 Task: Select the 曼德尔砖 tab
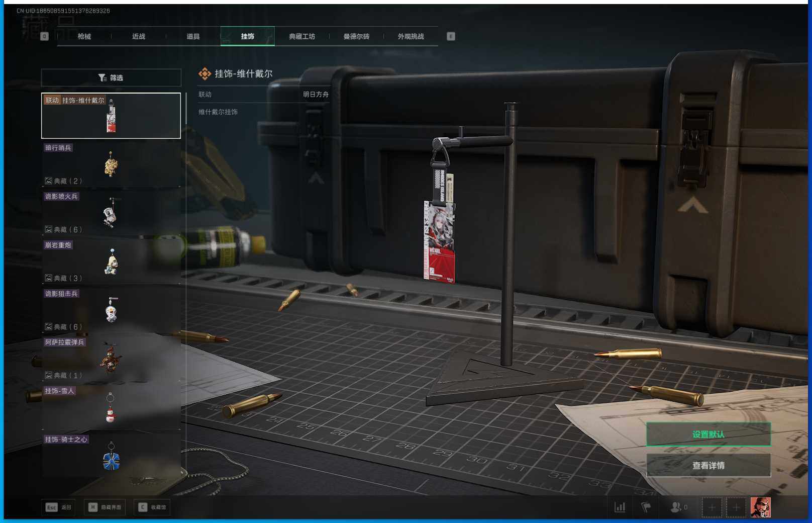(356, 36)
